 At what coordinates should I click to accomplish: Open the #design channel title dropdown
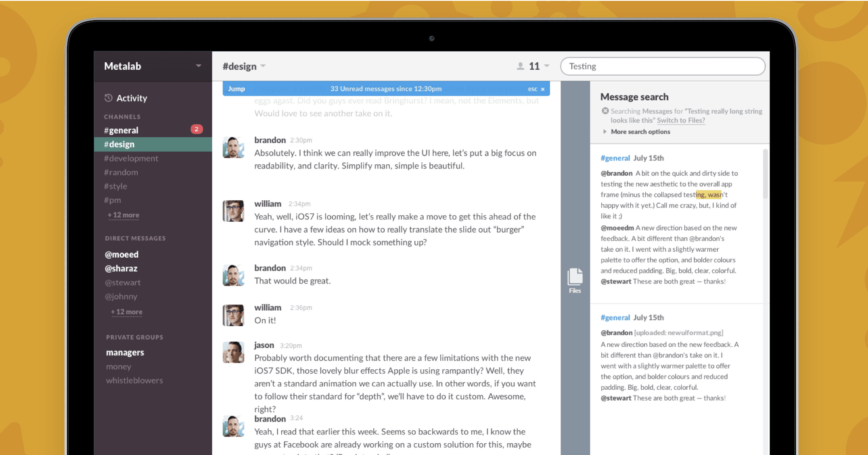pyautogui.click(x=263, y=66)
